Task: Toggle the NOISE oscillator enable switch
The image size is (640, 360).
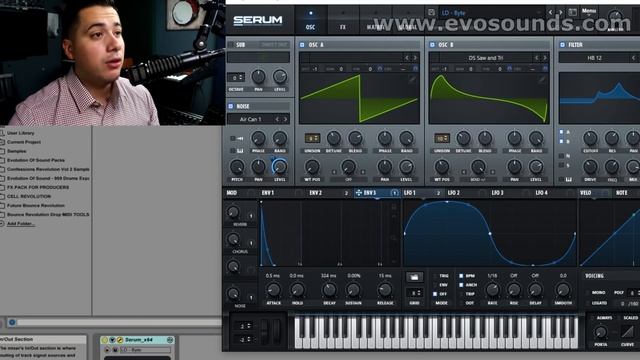Action: tap(231, 106)
